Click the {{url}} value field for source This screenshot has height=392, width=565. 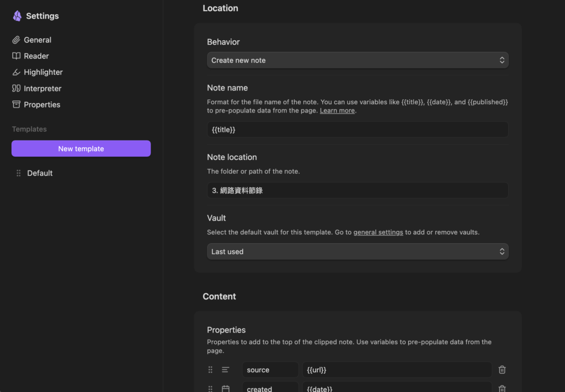tap(396, 370)
